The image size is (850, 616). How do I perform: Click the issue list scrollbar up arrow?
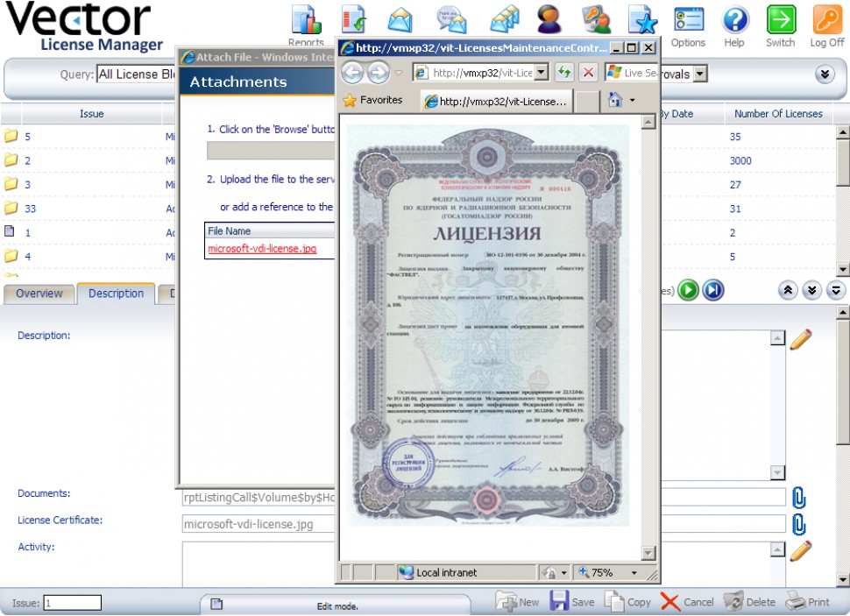(x=842, y=131)
